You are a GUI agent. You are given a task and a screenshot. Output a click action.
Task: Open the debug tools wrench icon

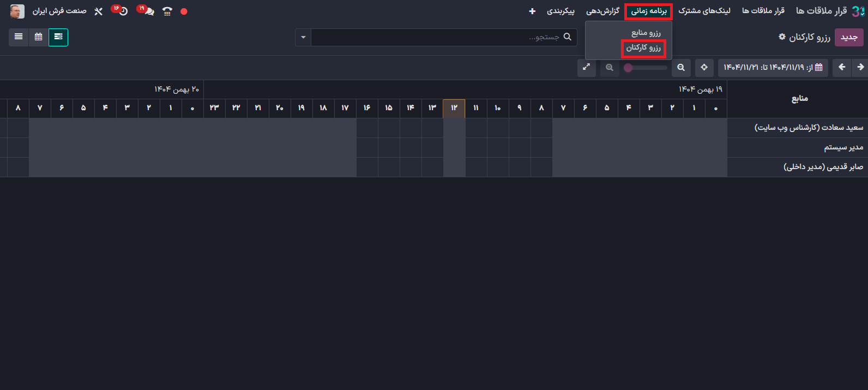tap(99, 11)
